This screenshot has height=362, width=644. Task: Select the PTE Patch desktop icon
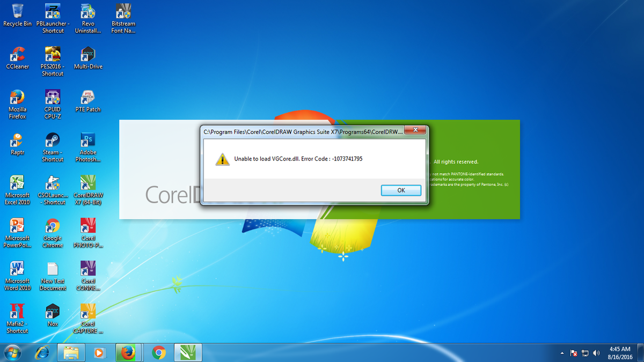(88, 101)
